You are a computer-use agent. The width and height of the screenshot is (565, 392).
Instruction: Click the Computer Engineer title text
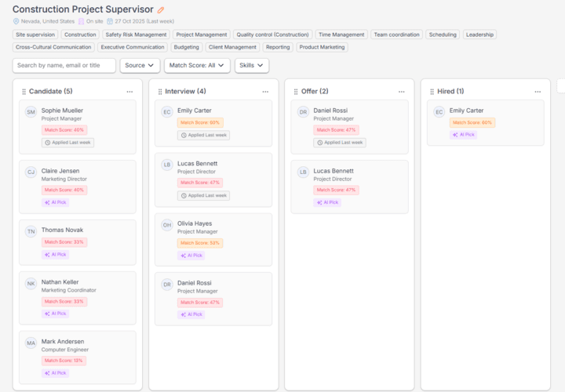point(65,350)
